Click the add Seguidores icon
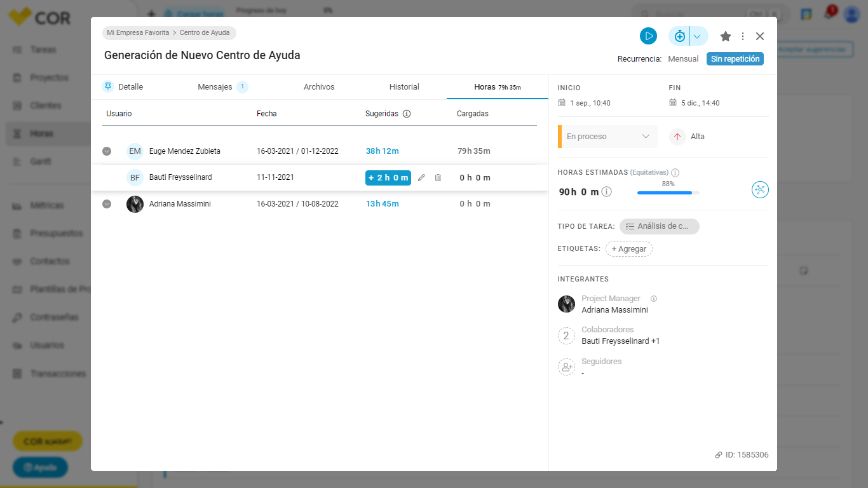 click(x=566, y=367)
